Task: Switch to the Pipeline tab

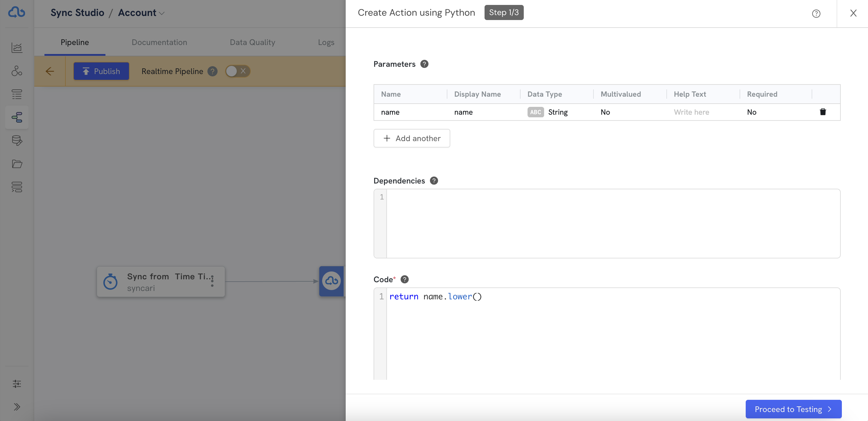Action: tap(75, 42)
